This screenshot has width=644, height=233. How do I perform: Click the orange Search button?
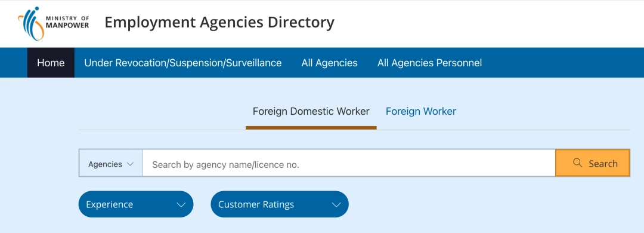[x=593, y=163]
